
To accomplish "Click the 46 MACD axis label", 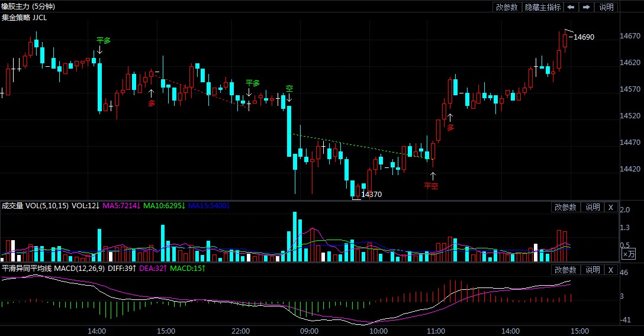I will pyautogui.click(x=624, y=273).
